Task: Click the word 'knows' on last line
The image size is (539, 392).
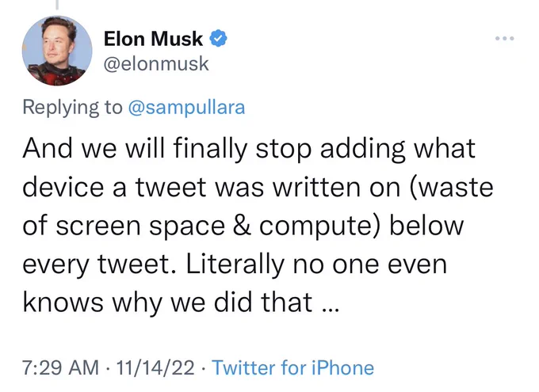Action: pos(63,302)
